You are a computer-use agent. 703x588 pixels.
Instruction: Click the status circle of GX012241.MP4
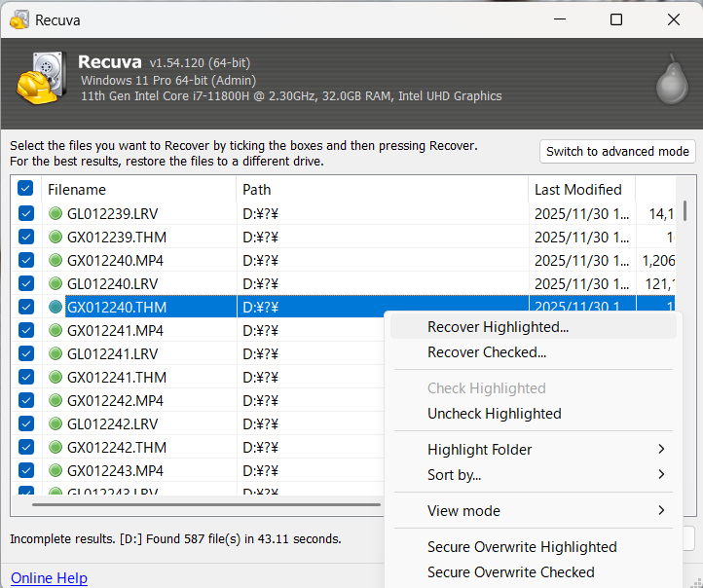coord(55,330)
